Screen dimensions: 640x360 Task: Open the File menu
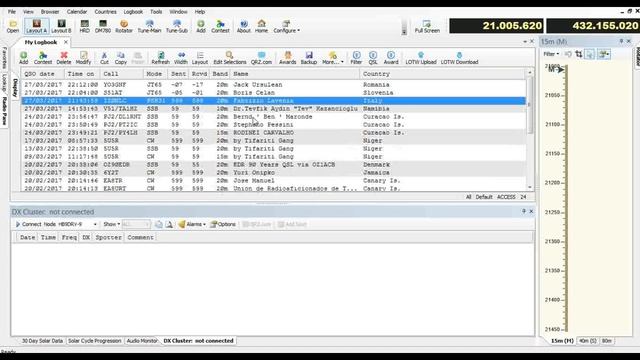[12, 12]
